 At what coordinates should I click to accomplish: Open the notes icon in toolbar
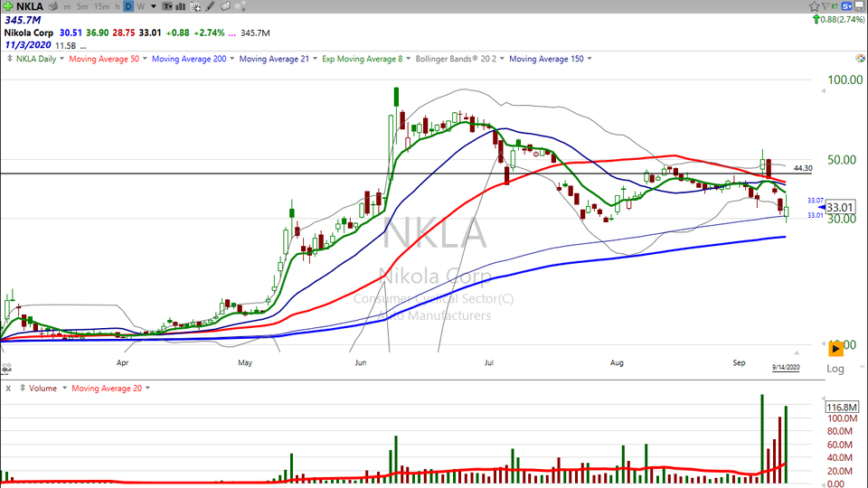pyautogui.click(x=225, y=6)
